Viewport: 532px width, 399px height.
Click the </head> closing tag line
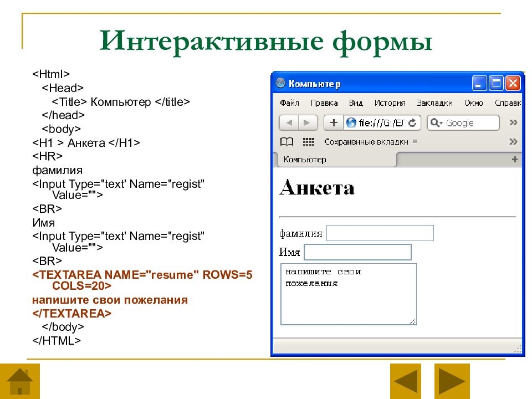pyautogui.click(x=63, y=115)
